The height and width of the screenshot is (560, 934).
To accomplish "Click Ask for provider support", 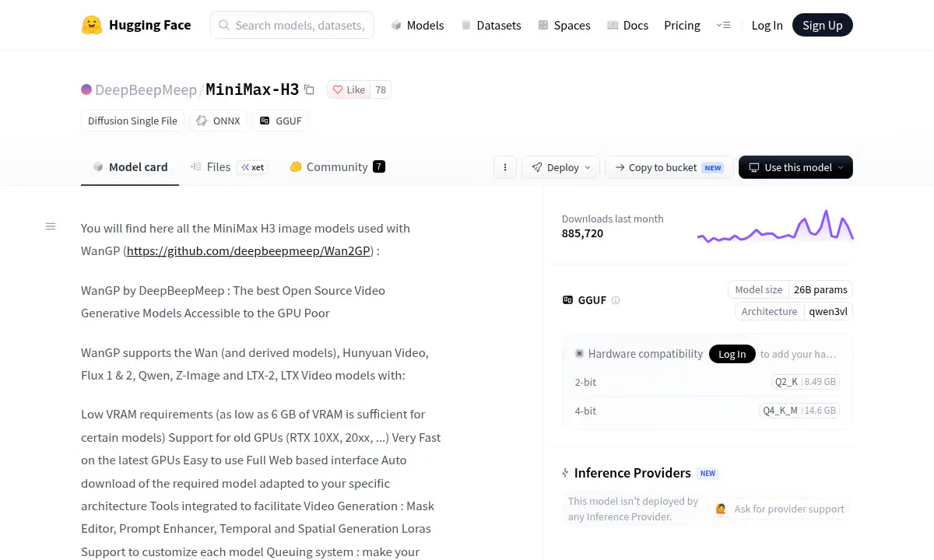I will click(780, 509).
